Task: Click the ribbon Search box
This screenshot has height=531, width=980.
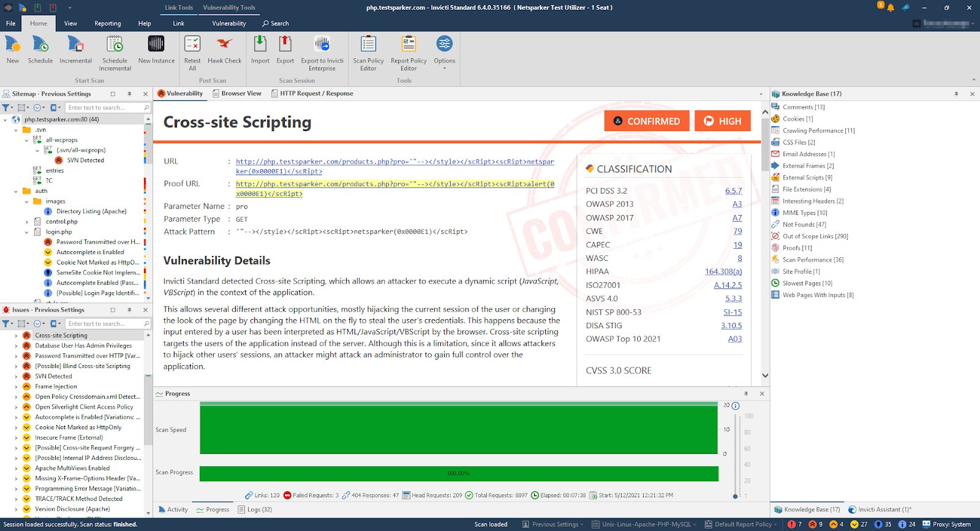Action: click(276, 23)
